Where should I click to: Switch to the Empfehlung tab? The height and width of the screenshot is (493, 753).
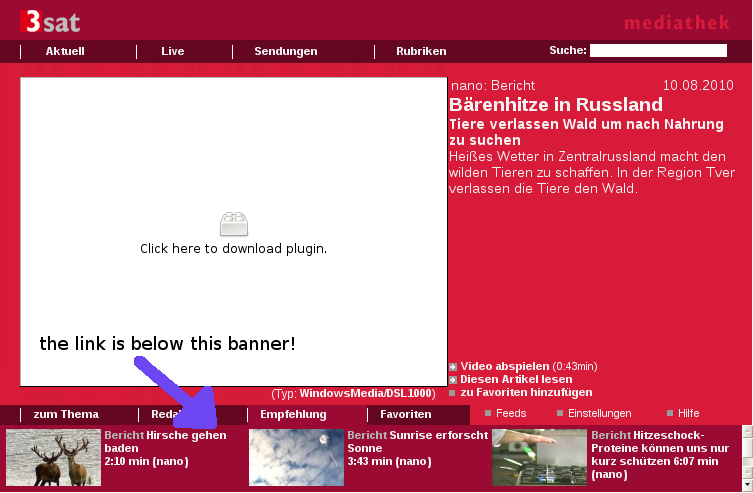(293, 414)
